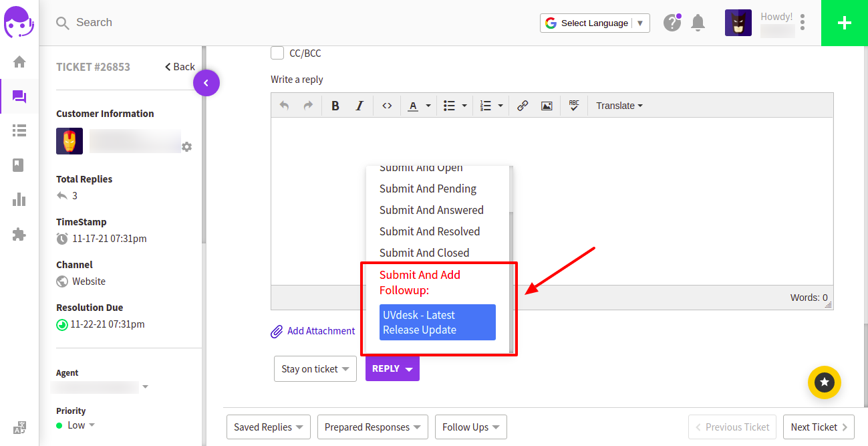This screenshot has width=868, height=446.
Task: Click the Total Replies count 3
Action: [x=75, y=196]
